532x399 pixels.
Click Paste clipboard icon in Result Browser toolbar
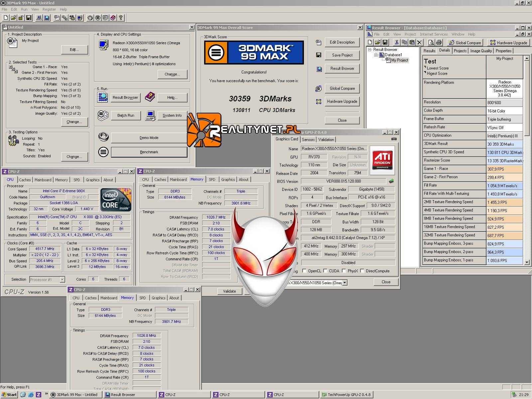[412, 42]
